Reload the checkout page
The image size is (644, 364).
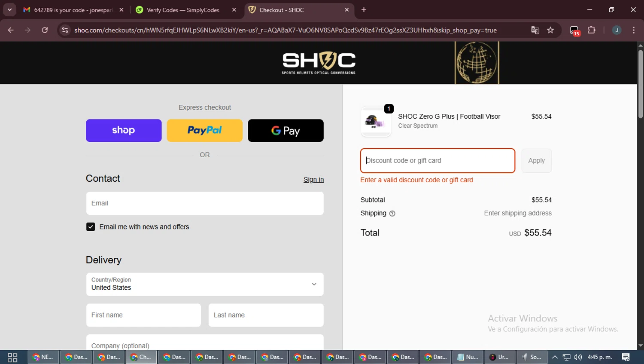(45, 30)
